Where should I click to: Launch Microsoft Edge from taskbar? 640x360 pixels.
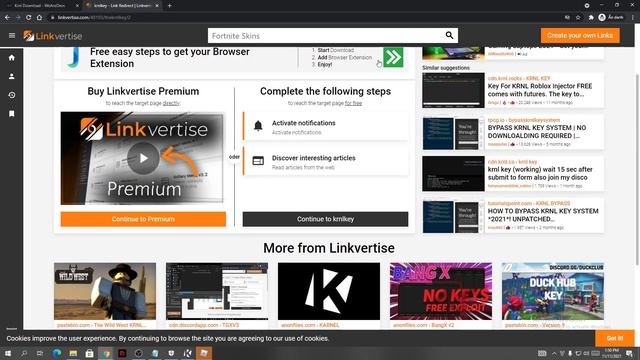click(57, 353)
